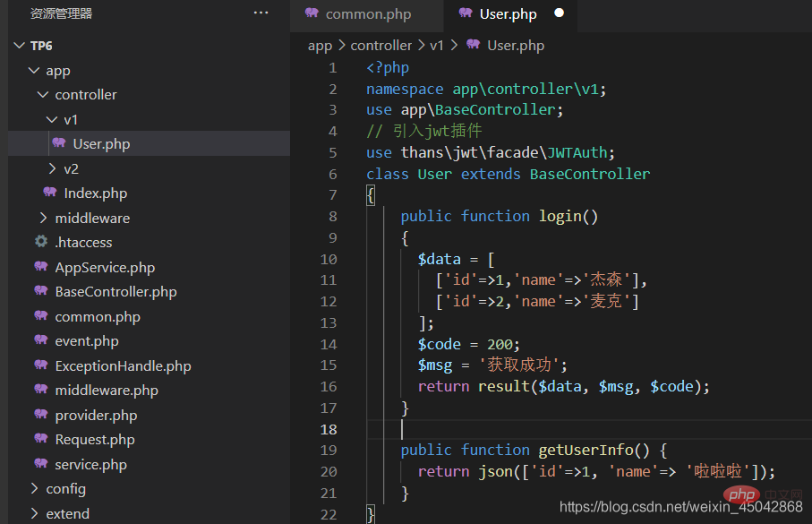
Task: Click 'BaseController' in the class declaration line
Action: [x=590, y=174]
